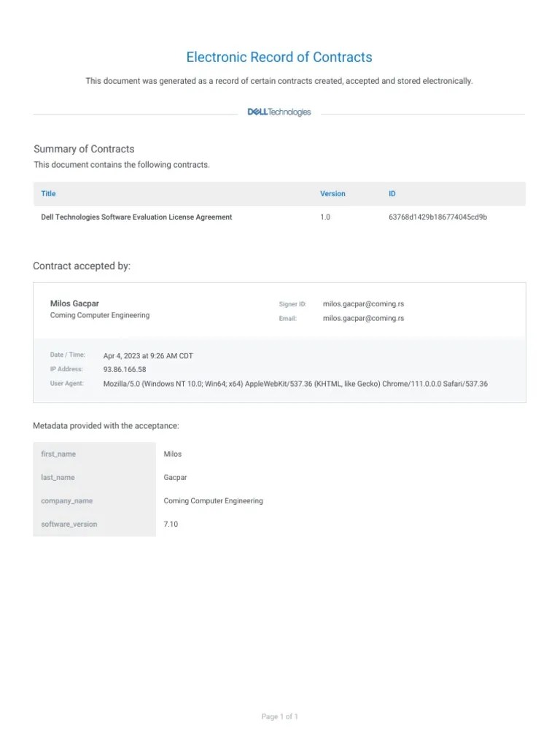
Task: Select the Dell Technologies Software Evaluation License Agreement title
Action: tap(136, 217)
